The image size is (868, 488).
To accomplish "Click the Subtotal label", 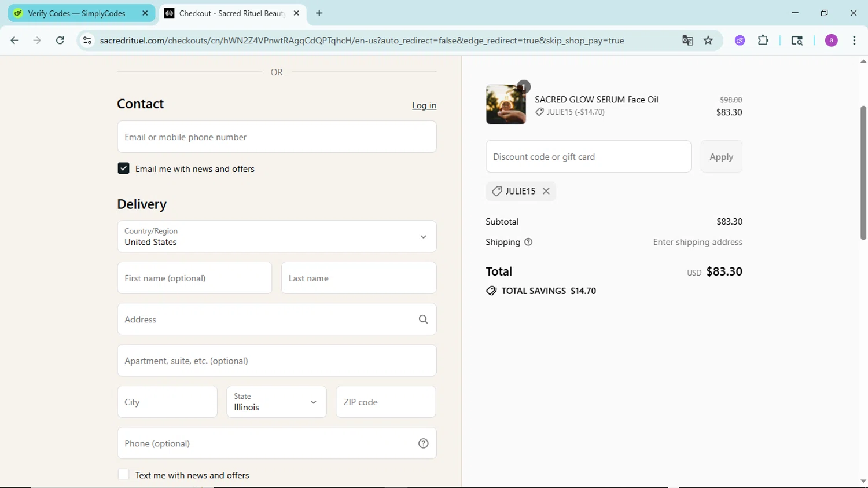I will [x=502, y=222].
